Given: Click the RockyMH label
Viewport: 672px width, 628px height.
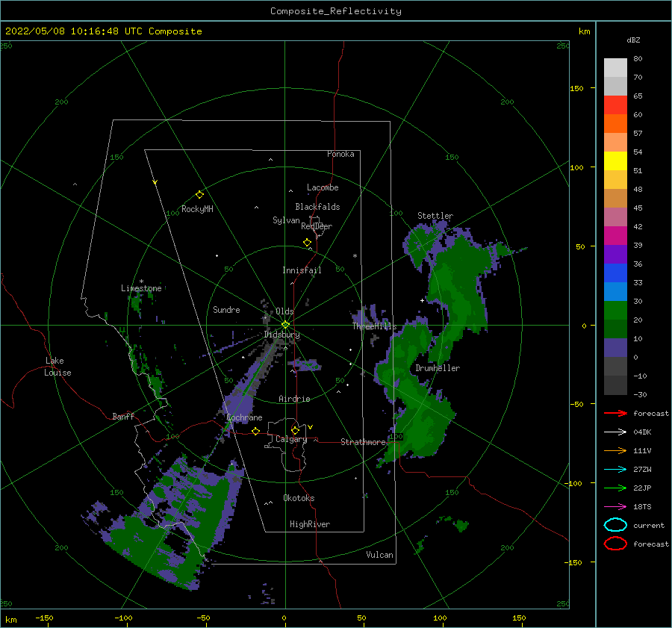Looking at the screenshot, I should click(197, 209).
